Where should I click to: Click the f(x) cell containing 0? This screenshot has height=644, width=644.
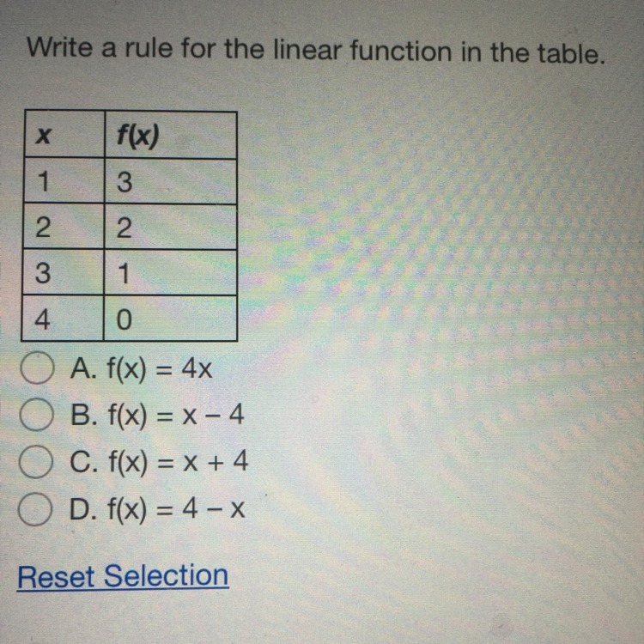tap(170, 319)
